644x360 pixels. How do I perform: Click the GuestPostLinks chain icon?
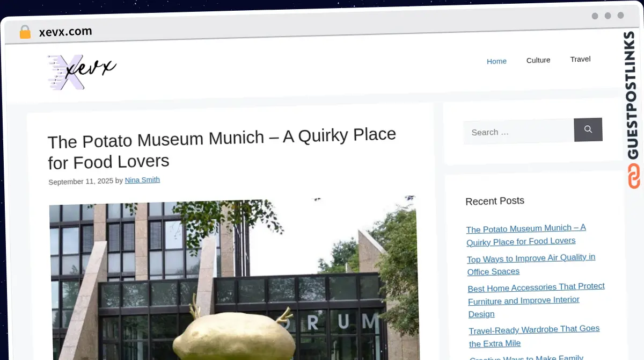click(634, 177)
